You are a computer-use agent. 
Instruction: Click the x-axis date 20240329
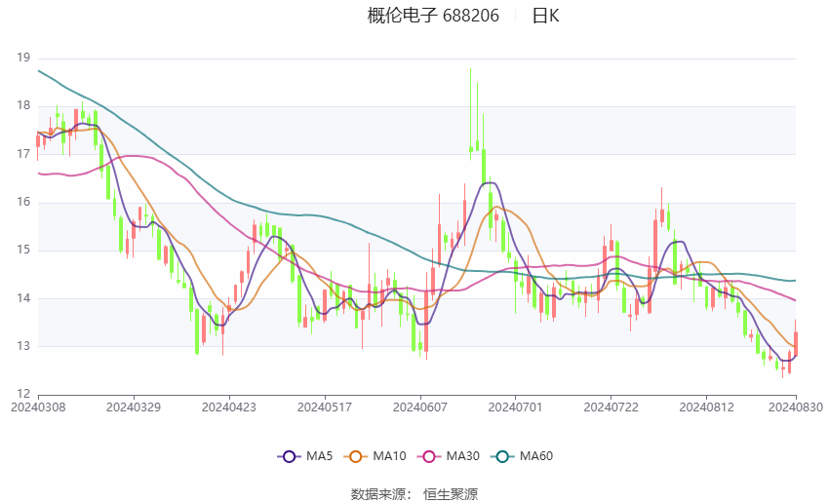click(x=134, y=407)
